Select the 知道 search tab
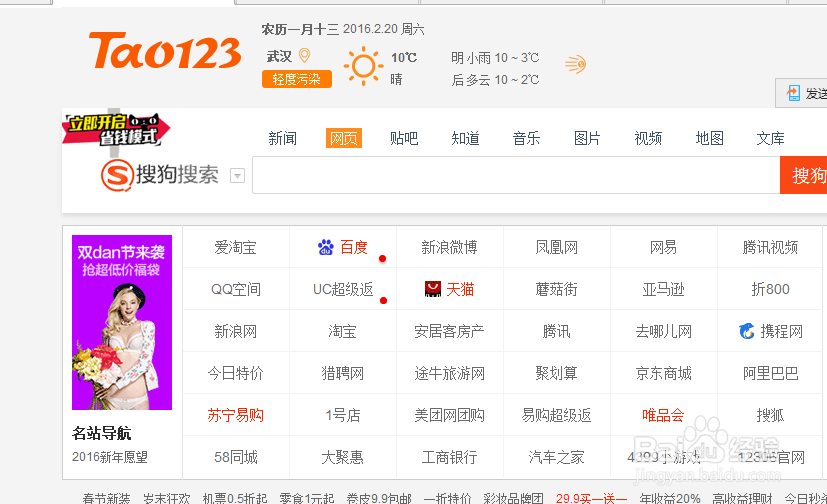827x504 pixels. (x=465, y=139)
